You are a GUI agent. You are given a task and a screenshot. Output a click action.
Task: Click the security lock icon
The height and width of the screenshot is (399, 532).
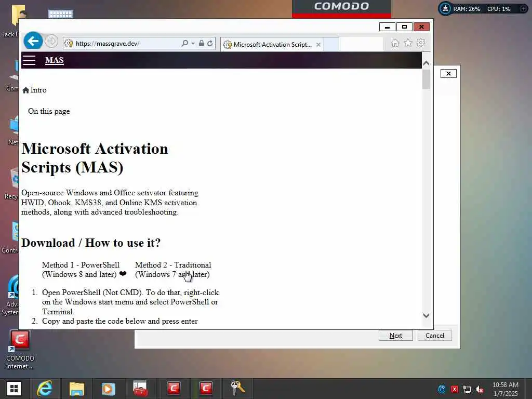[202, 44]
